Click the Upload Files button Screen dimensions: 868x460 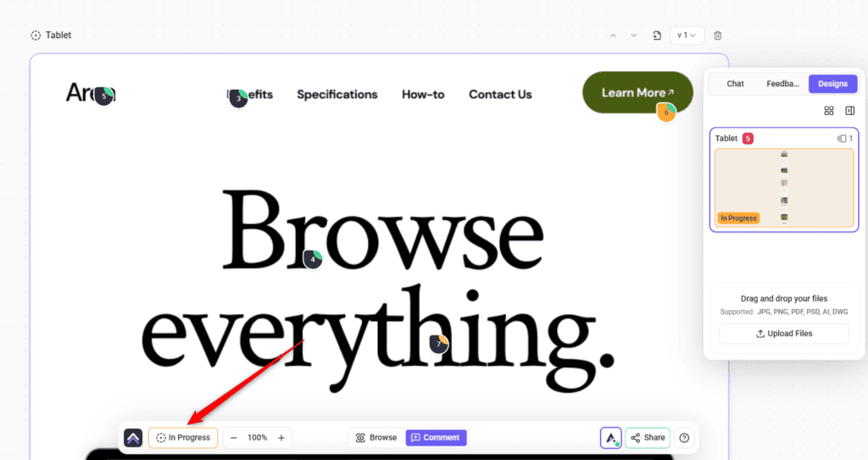click(x=784, y=334)
